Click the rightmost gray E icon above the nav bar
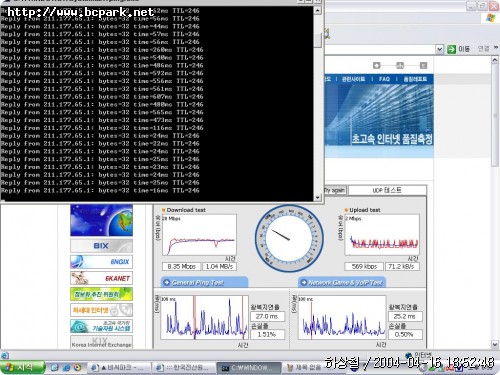This screenshot has width=500, height=375. [x=423, y=66]
